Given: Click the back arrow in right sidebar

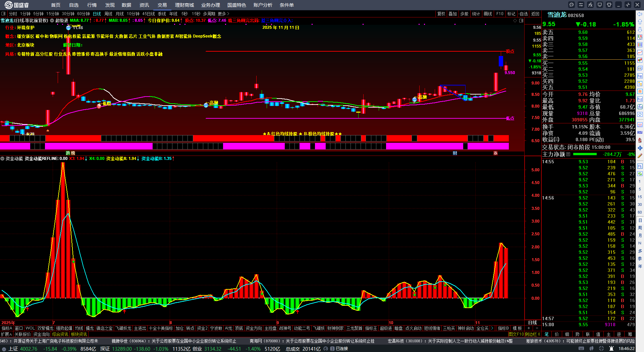Looking at the screenshot, I should [640, 14].
